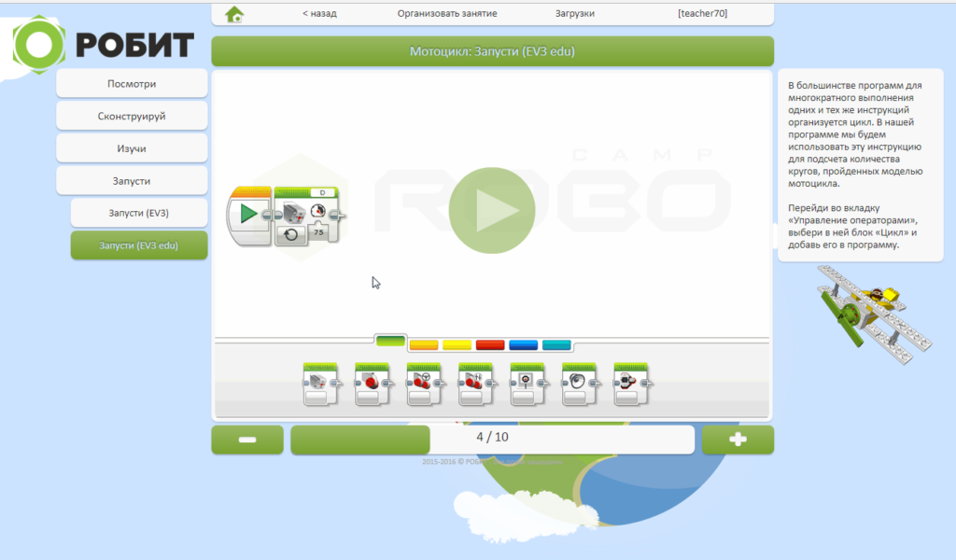
Task: Go to home via the house icon
Action: point(234,14)
